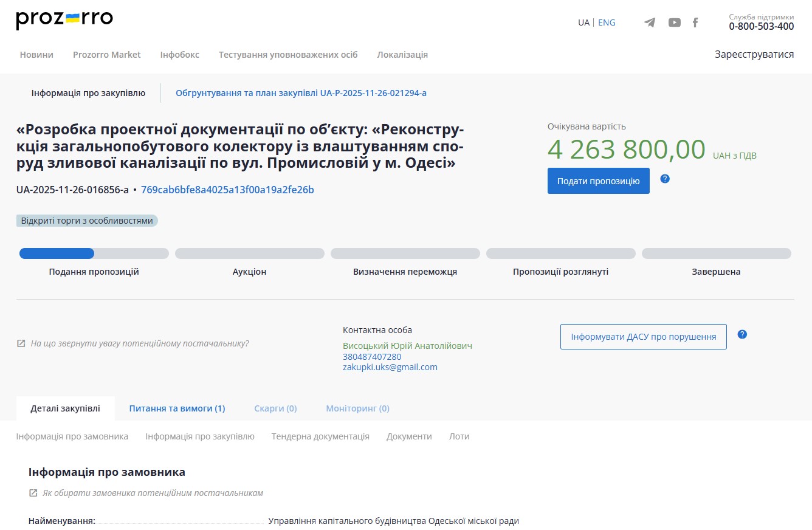Select UA language option
Viewport: 812px width, 530px height.
coord(583,22)
